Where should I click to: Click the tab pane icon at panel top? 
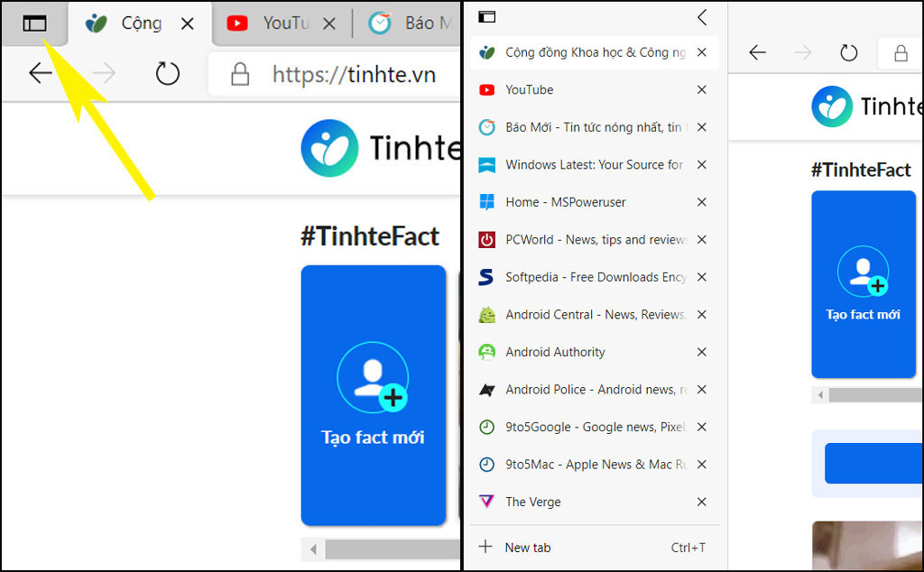[486, 17]
